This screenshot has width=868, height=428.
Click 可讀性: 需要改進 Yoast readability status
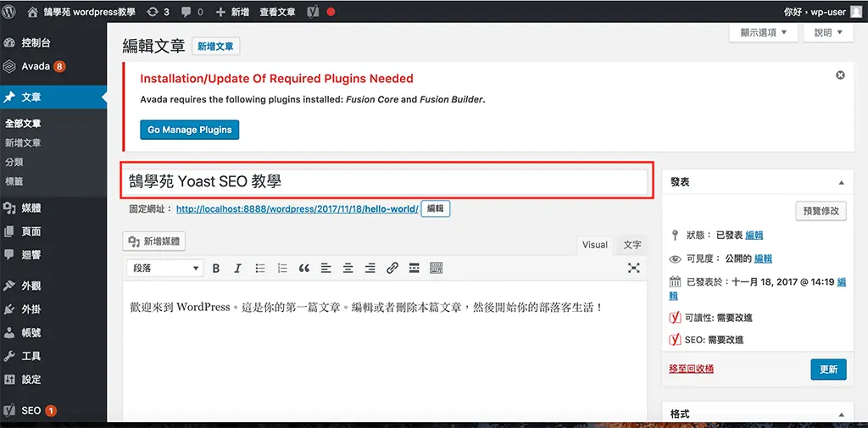(718, 318)
